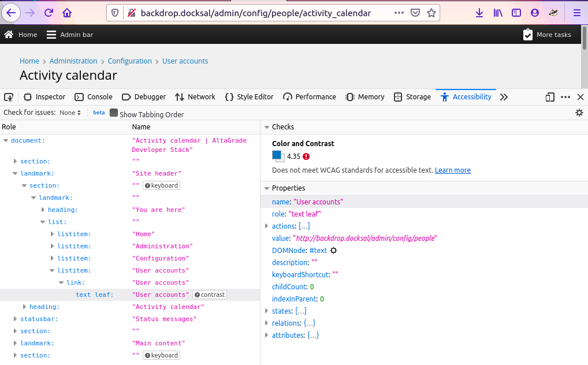Switch to the Debugger tab
The image size is (588, 365).
click(144, 97)
